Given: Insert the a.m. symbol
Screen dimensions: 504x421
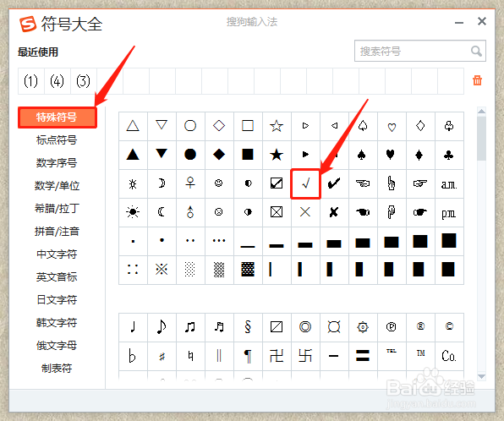Looking at the screenshot, I should click(x=449, y=183).
